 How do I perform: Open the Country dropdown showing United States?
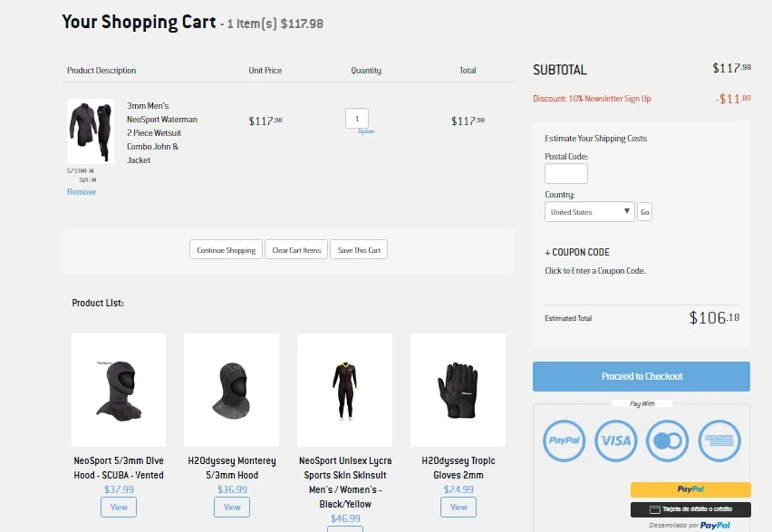click(x=589, y=212)
